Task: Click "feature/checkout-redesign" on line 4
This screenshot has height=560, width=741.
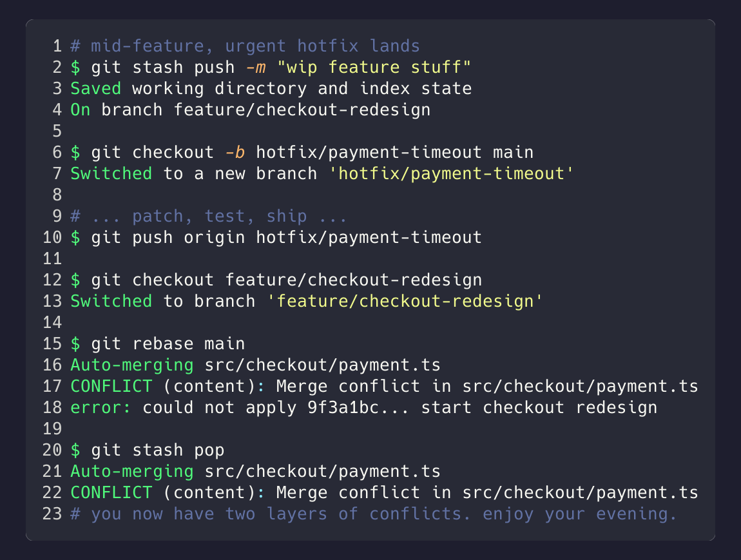Action: (x=302, y=110)
